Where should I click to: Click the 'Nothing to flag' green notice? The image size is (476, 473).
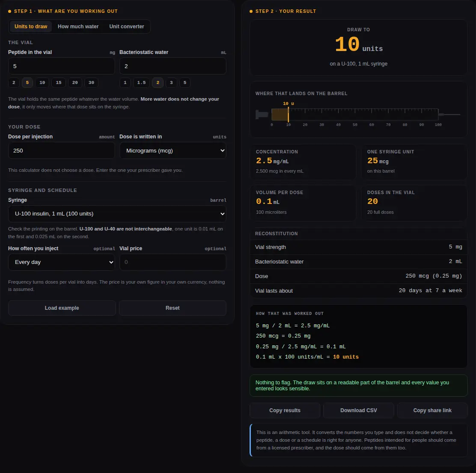coord(359,386)
